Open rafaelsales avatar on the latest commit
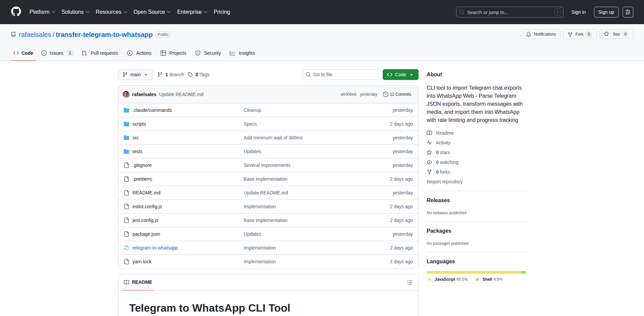The image size is (644, 316). 126,94
